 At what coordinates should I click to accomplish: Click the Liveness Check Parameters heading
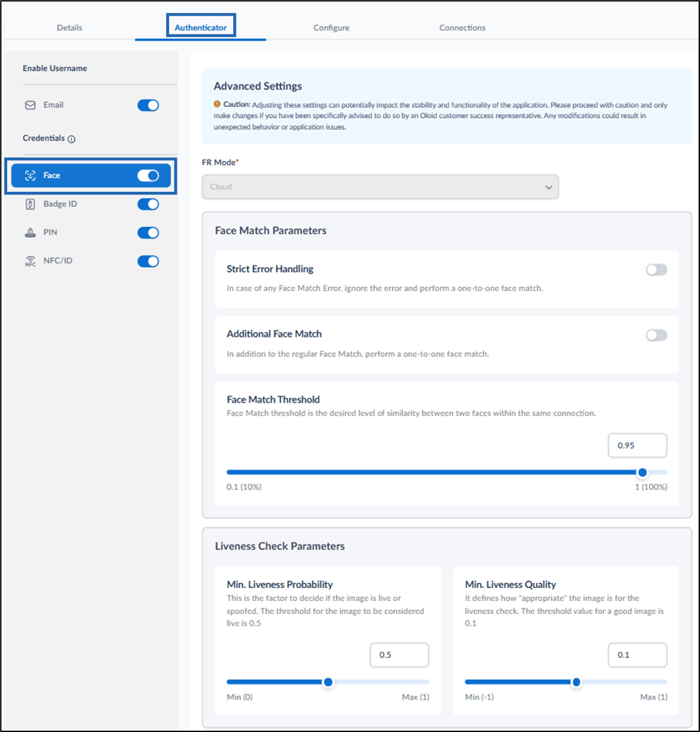(x=279, y=546)
